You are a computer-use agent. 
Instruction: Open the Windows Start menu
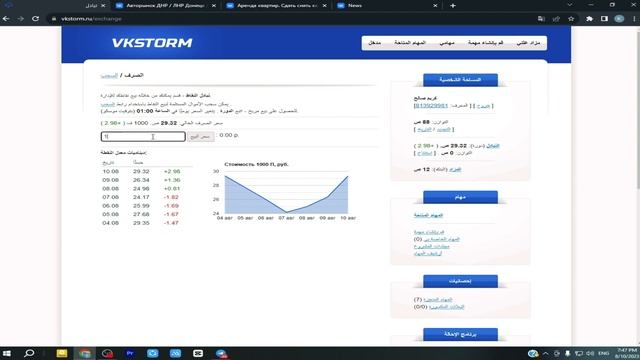[6, 353]
